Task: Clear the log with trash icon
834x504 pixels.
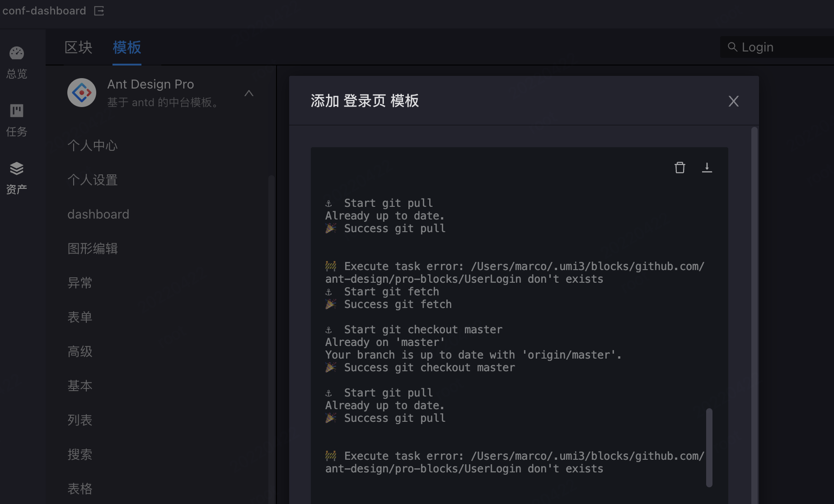Action: (680, 168)
